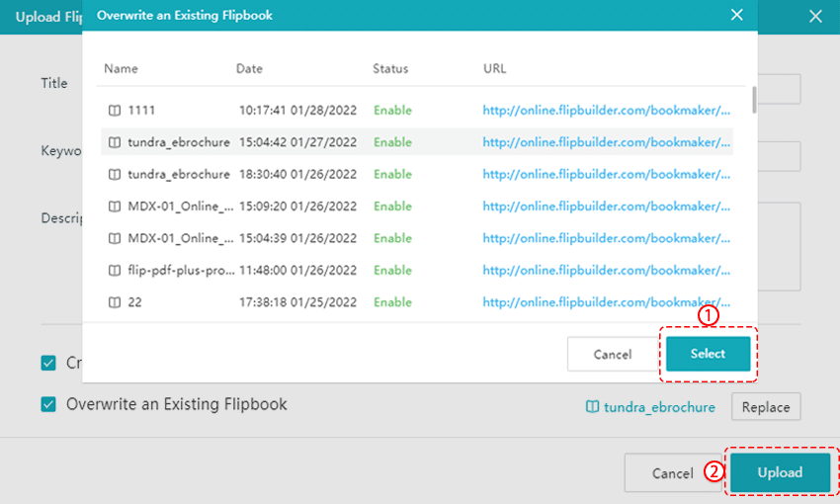
Task: Click the book icon of the 15:04:42 tundra_ebrochure row
Action: coord(114,142)
